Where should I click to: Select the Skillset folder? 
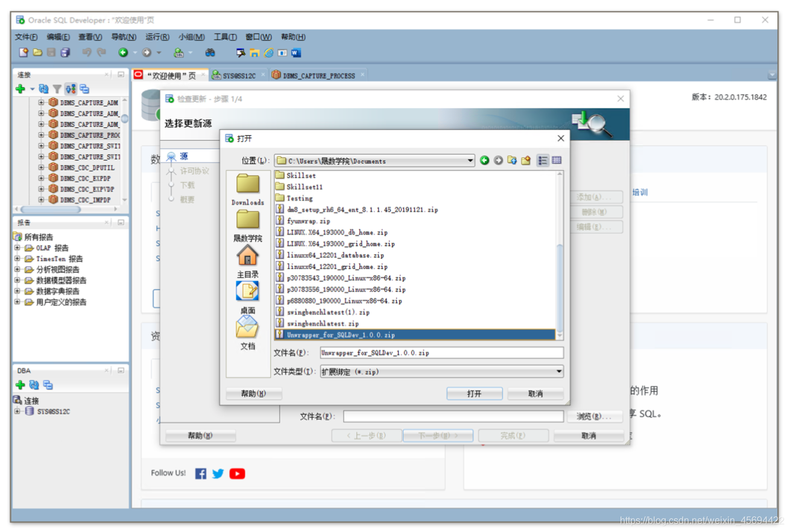(301, 176)
